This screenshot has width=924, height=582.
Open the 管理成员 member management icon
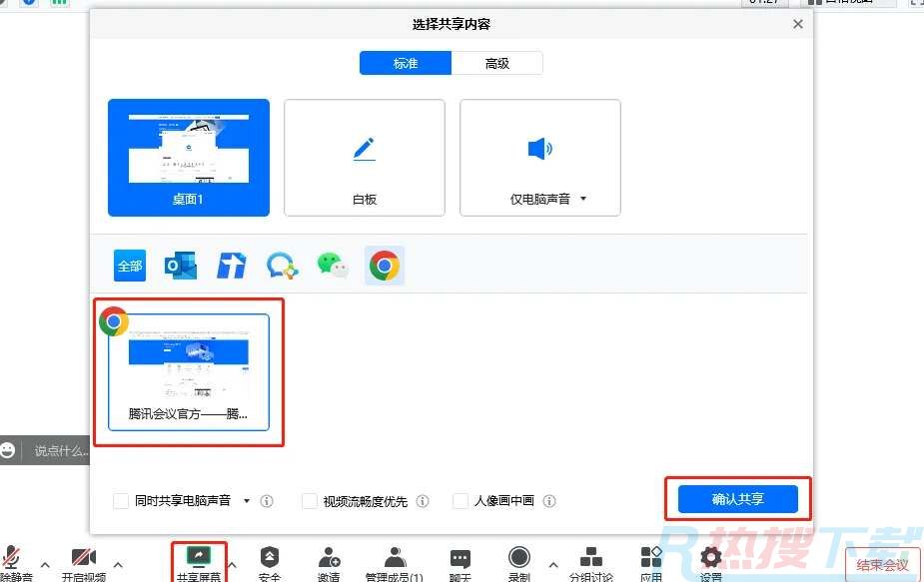point(394,559)
